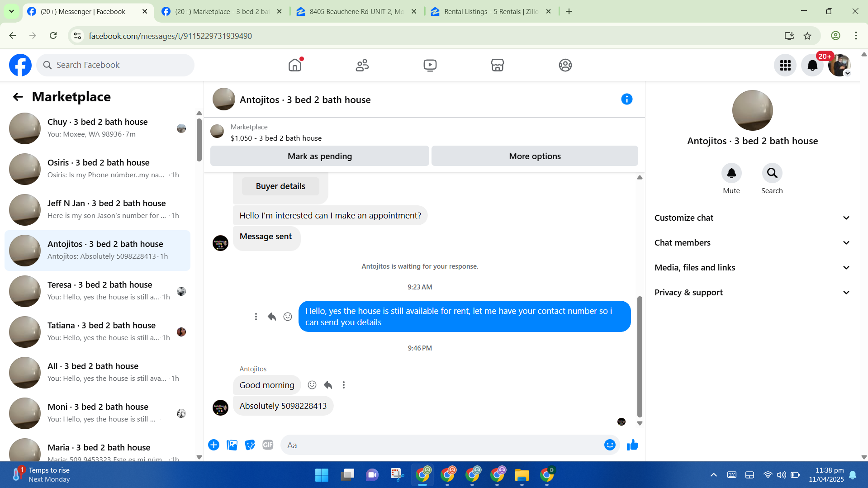Reply to the 'Good morning' message

coord(328,385)
